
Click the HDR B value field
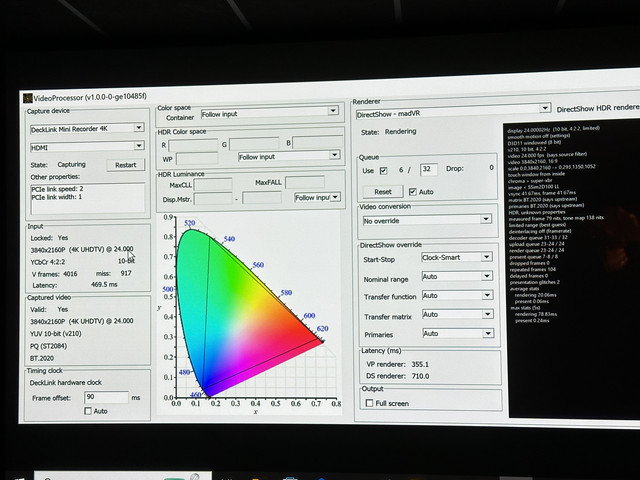[x=318, y=142]
